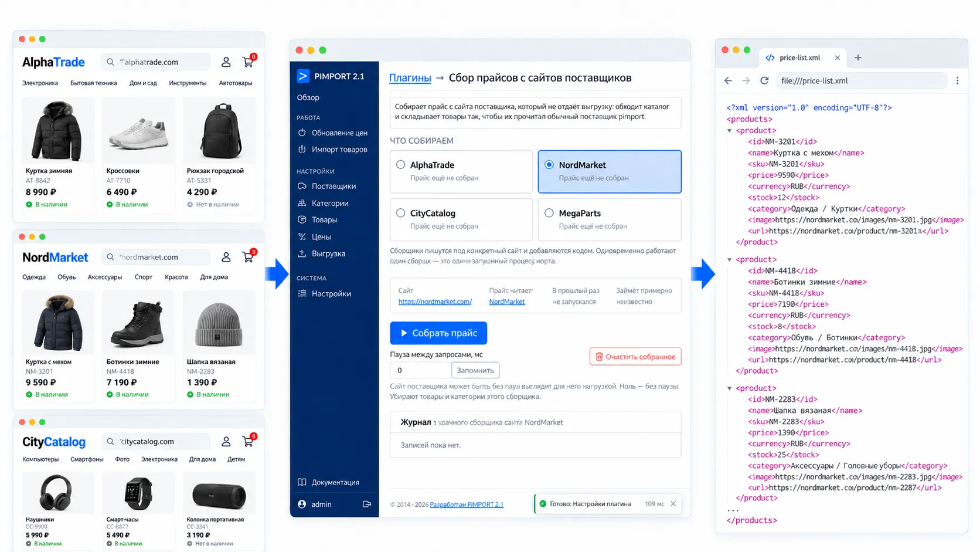Click the user profile icon in NordMarket window

tap(226, 257)
